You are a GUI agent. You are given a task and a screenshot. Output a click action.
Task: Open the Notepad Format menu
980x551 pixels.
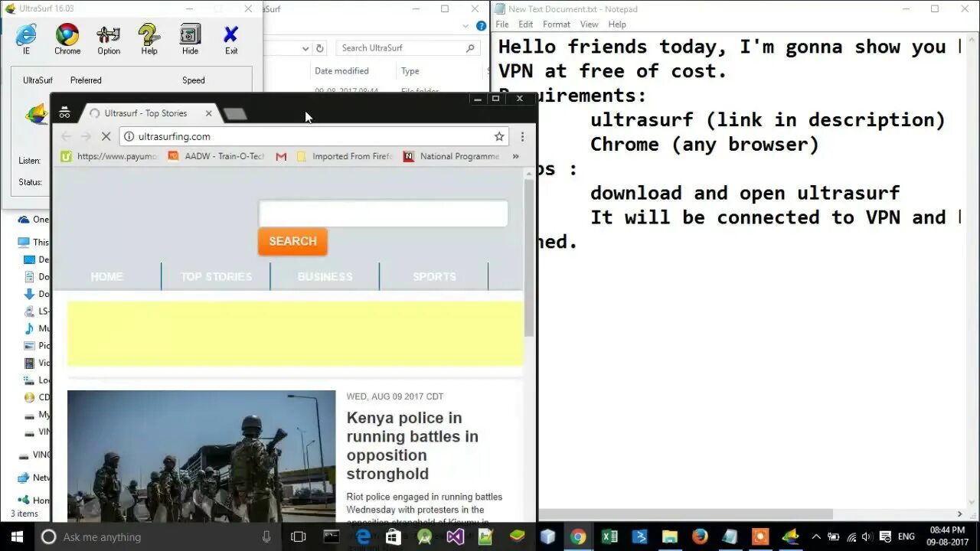(x=557, y=24)
